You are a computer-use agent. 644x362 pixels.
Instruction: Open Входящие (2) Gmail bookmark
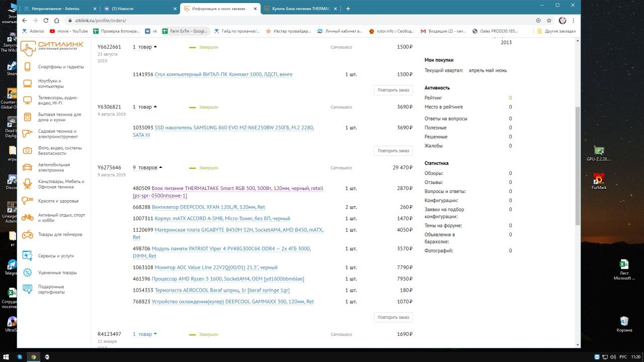tap(443, 31)
